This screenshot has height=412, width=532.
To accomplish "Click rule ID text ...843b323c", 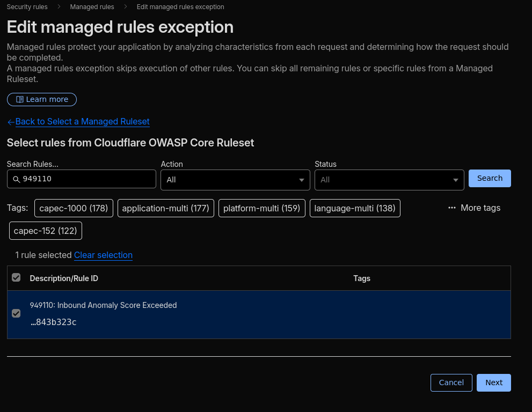I will point(53,322).
